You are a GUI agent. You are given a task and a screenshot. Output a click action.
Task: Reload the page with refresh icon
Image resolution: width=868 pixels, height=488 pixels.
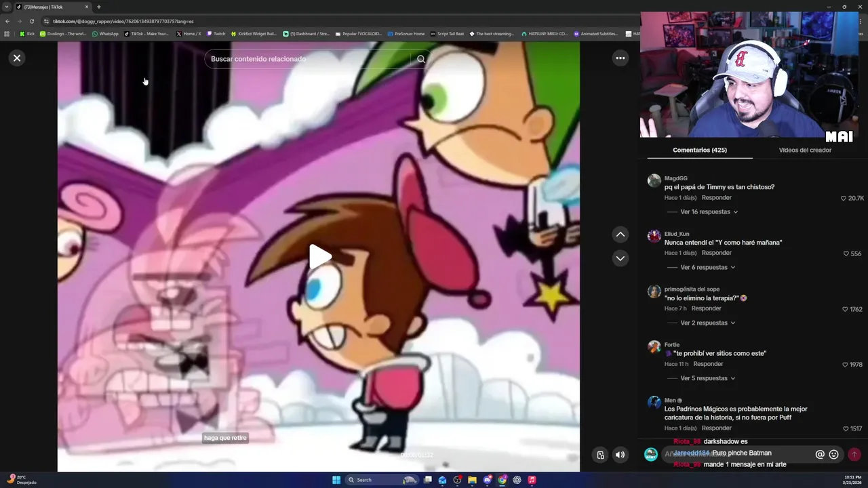coord(31,21)
